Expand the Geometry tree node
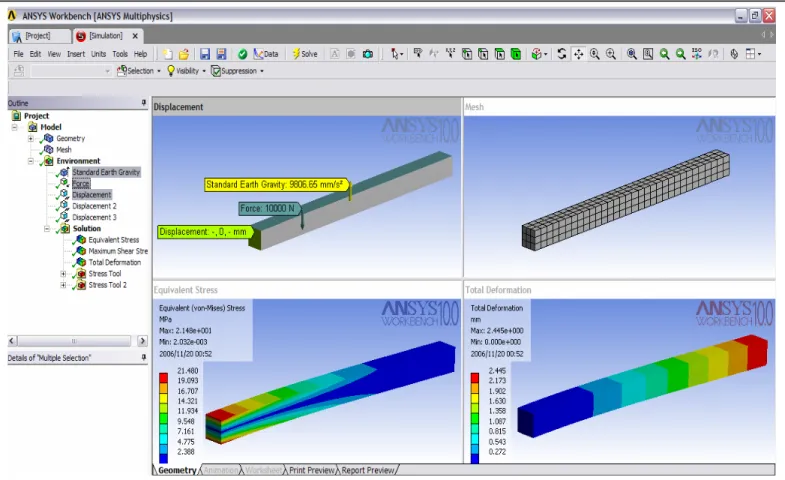The image size is (785, 480). tap(31, 138)
